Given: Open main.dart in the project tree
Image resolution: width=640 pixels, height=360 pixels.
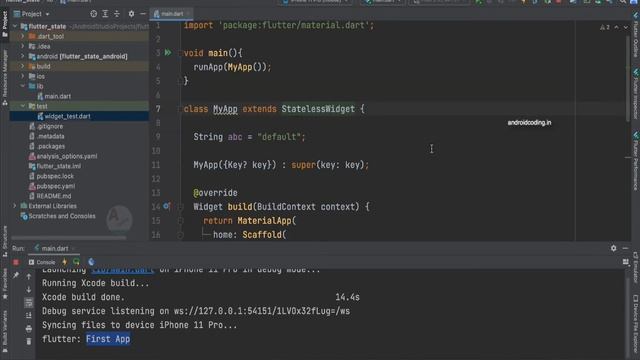Looking at the screenshot, I should pos(58,96).
